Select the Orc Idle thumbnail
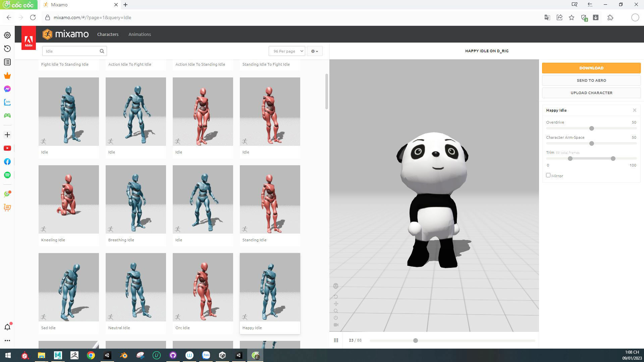644x362 pixels. [x=203, y=287]
